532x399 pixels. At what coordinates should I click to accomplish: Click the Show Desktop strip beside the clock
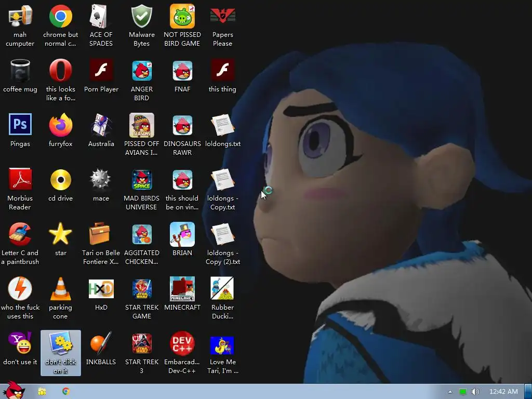(528, 392)
